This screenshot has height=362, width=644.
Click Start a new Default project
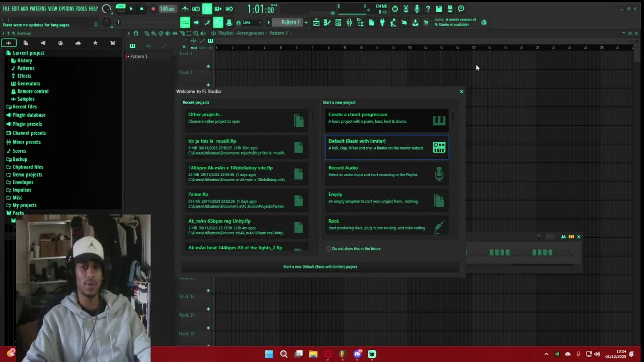click(320, 266)
